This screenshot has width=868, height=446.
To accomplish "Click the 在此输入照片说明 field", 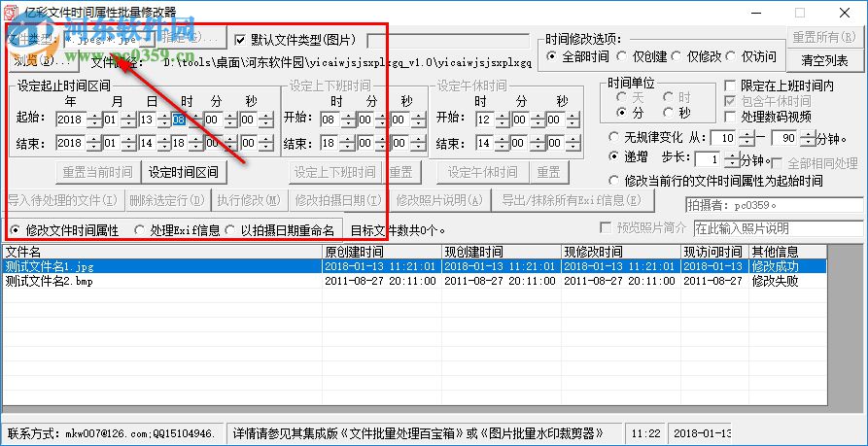I will (x=779, y=228).
